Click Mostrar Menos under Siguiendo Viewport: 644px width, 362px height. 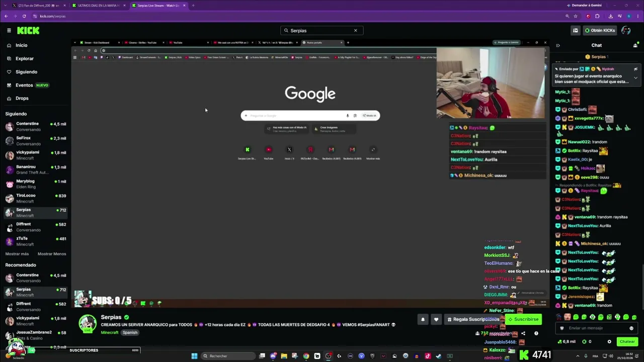[x=52, y=254]
